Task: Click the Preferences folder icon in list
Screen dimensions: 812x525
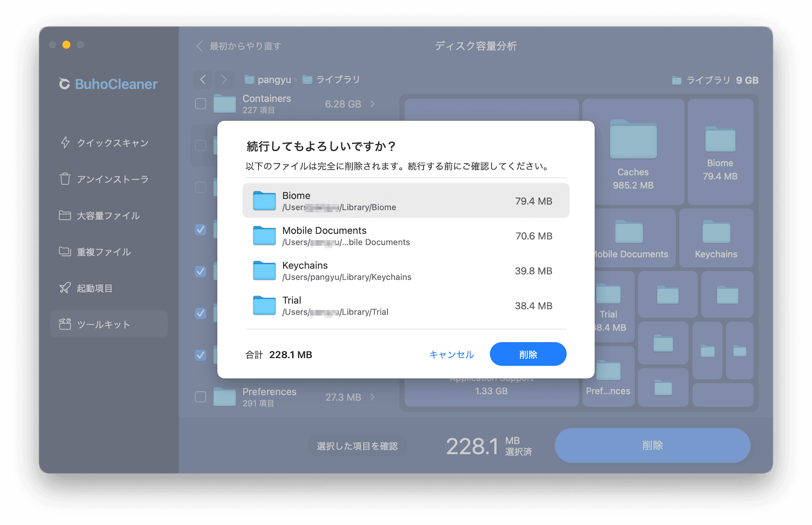Action: click(225, 397)
